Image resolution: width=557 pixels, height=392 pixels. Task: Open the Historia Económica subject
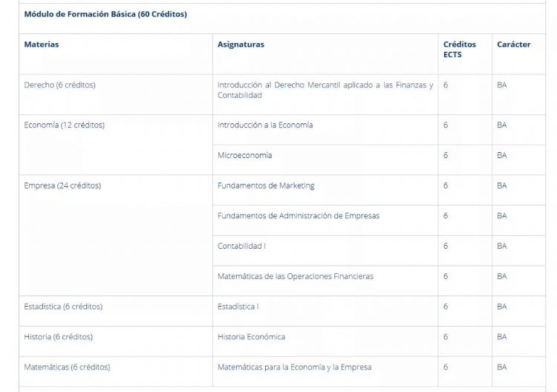(251, 337)
